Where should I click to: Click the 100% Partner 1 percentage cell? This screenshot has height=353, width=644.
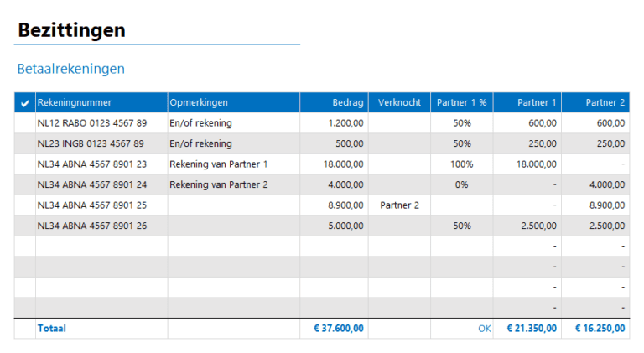coord(461,164)
